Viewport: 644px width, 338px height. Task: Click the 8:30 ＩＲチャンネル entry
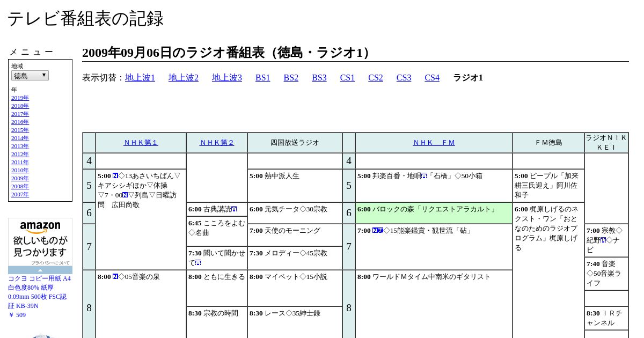(606, 318)
